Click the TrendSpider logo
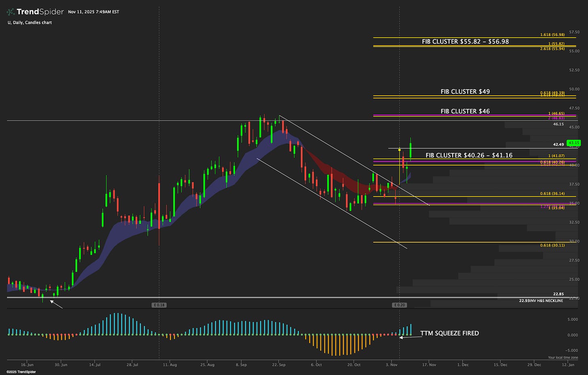The height and width of the screenshot is (375, 588). pos(35,12)
